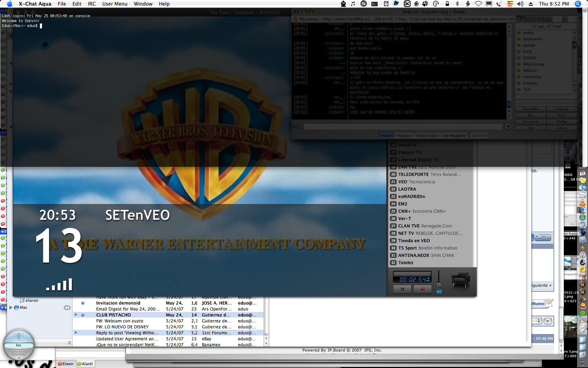
Task: Click the Nuevo new-topic button
Action: point(542,304)
